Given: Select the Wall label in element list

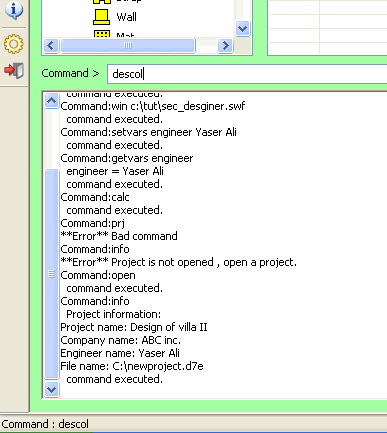Looking at the screenshot, I should pos(126,17).
